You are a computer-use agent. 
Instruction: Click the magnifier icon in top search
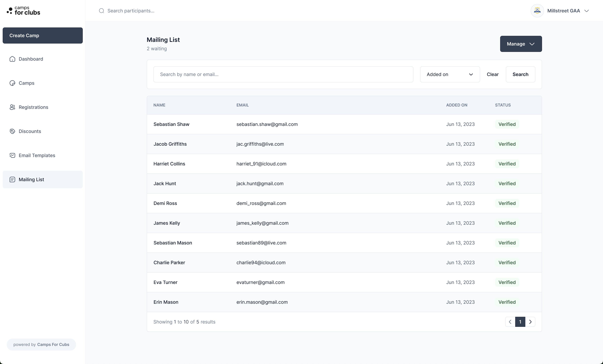pyautogui.click(x=101, y=11)
